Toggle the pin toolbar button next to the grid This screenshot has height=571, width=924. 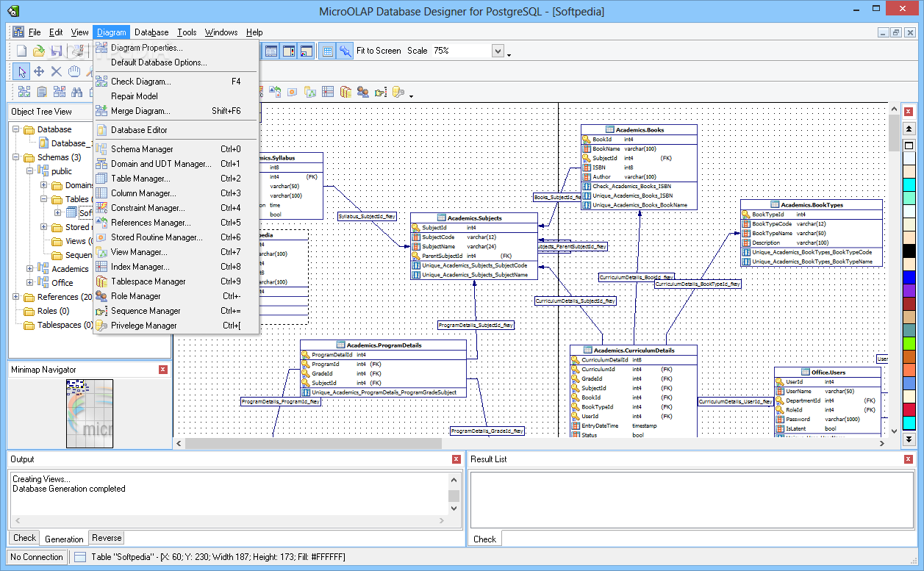click(x=345, y=51)
